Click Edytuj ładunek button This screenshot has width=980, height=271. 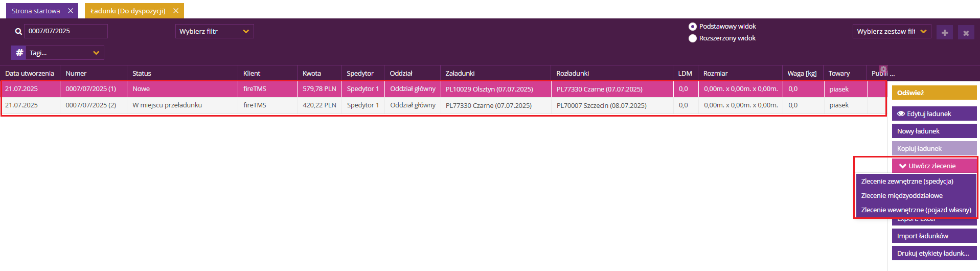coord(935,114)
